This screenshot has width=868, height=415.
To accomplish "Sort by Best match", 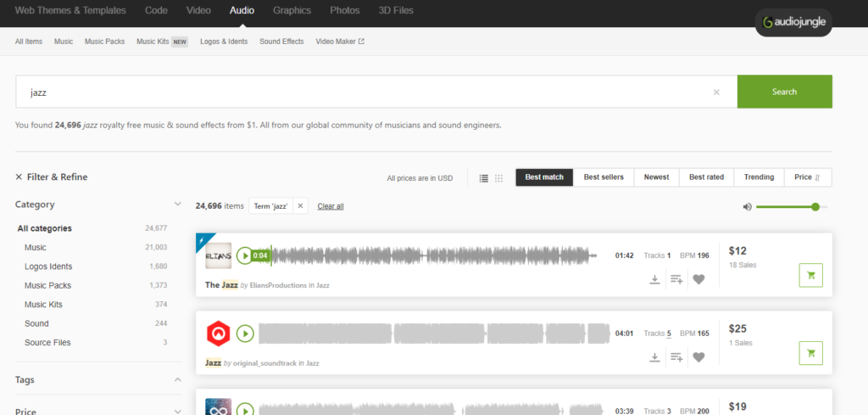I will [x=544, y=177].
